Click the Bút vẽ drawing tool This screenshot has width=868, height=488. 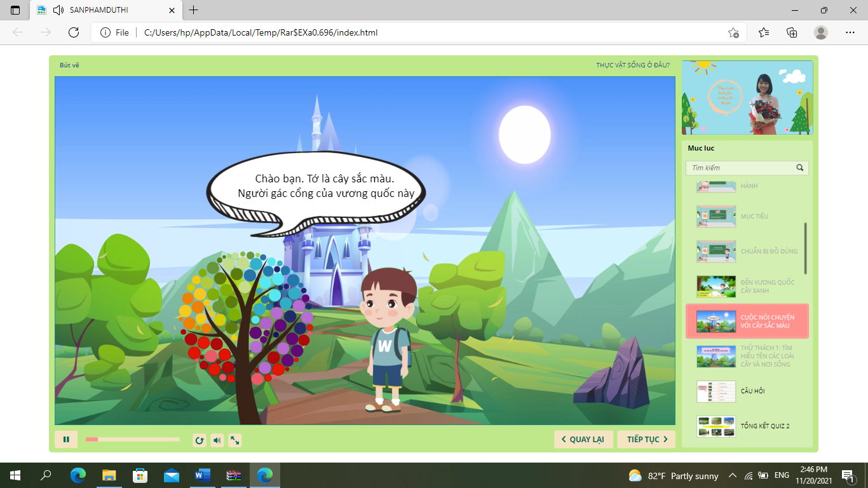[69, 65]
